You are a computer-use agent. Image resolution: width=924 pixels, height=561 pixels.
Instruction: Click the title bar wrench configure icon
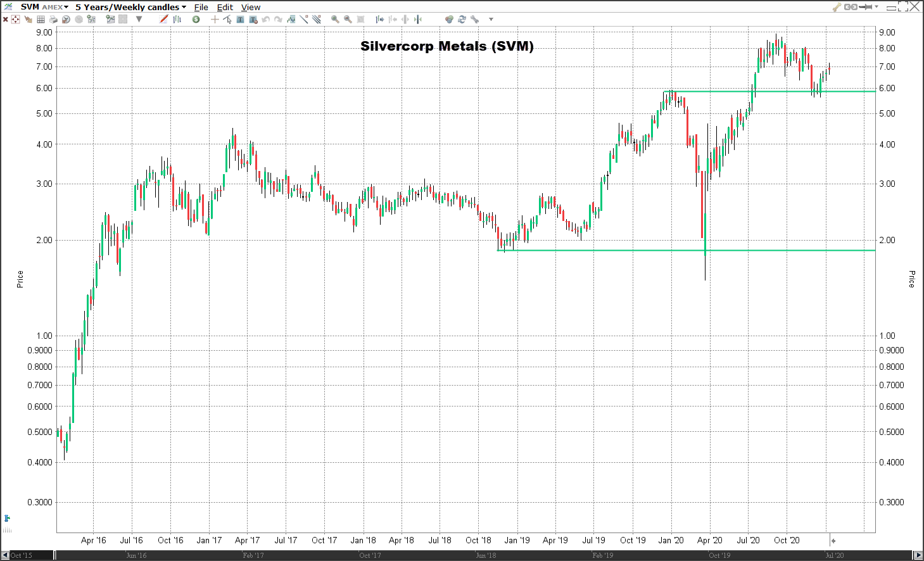(837, 7)
